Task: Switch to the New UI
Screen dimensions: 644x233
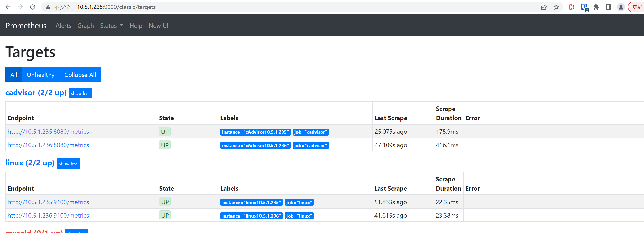Action: 158,26
